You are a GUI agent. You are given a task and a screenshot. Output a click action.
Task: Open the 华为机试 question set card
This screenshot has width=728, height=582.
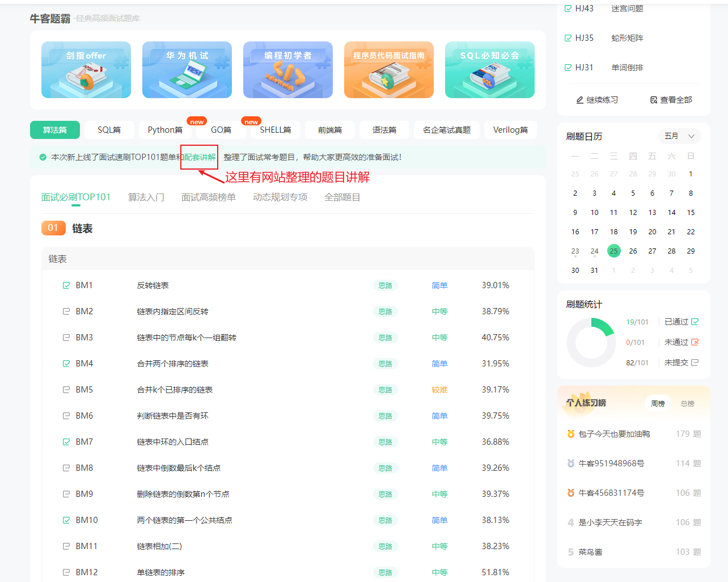187,70
